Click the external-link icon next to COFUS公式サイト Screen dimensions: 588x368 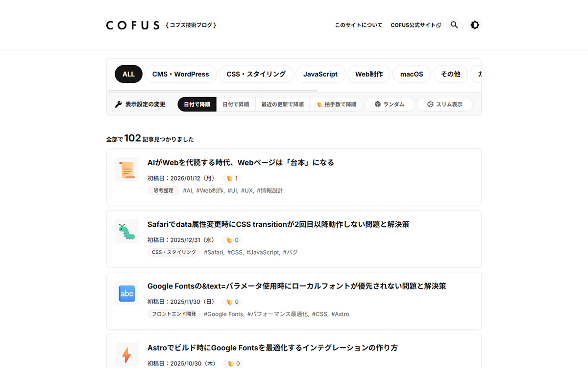click(439, 25)
